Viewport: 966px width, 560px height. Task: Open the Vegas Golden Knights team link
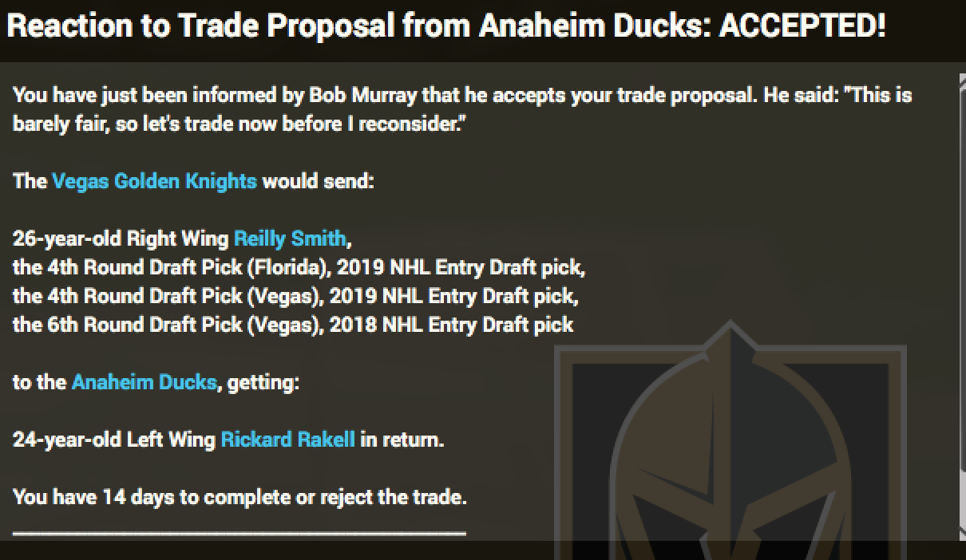pos(154,181)
